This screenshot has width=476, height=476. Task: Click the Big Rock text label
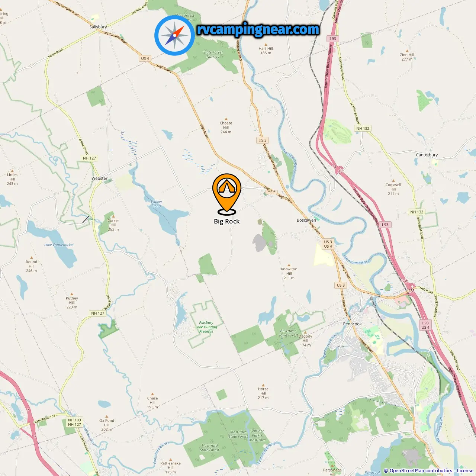click(x=227, y=221)
